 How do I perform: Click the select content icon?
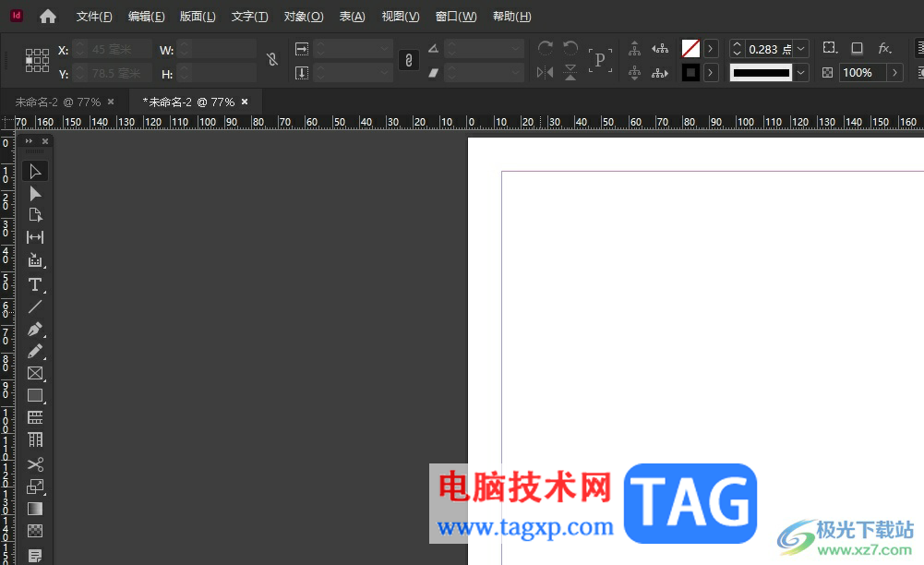point(634,72)
